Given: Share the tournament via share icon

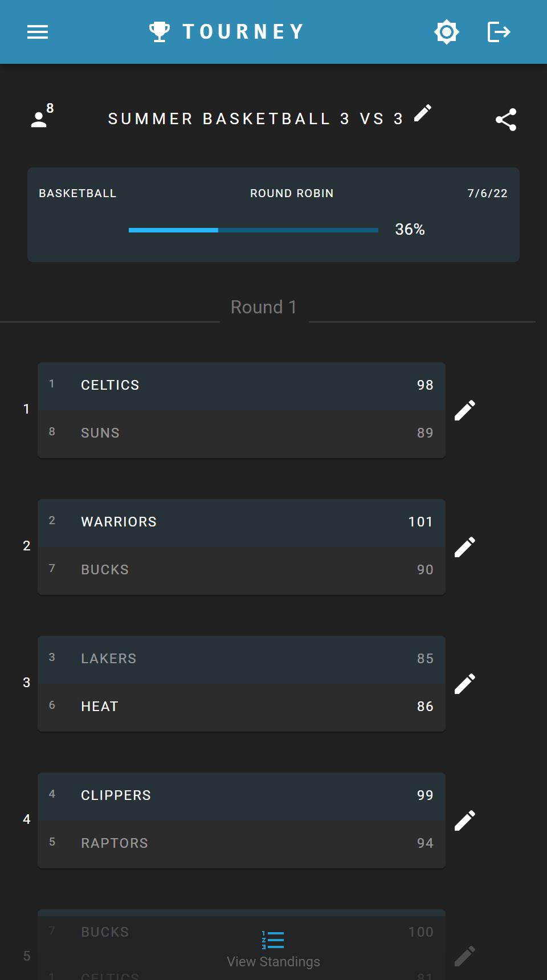Looking at the screenshot, I should pos(506,120).
